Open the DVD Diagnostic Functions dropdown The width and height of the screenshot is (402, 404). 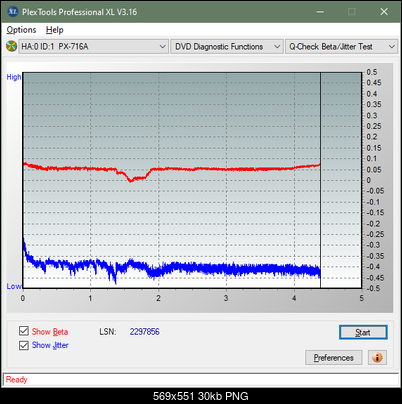coord(227,47)
